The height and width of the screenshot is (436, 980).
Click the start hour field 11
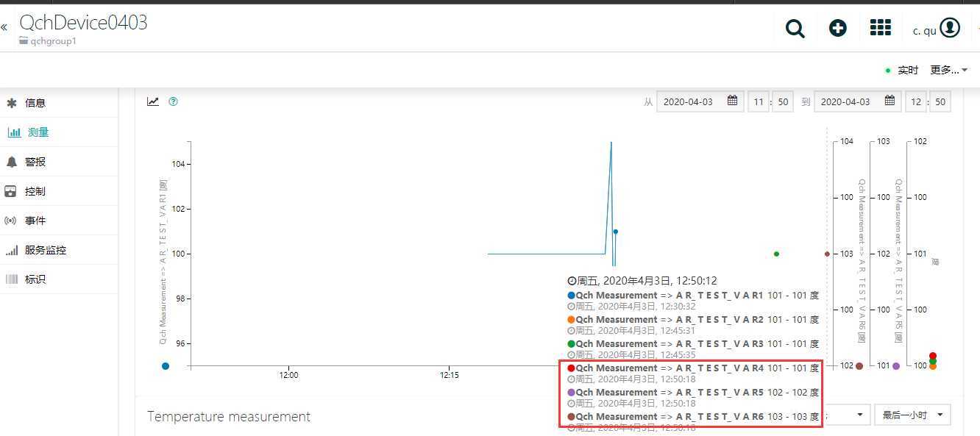pos(759,102)
